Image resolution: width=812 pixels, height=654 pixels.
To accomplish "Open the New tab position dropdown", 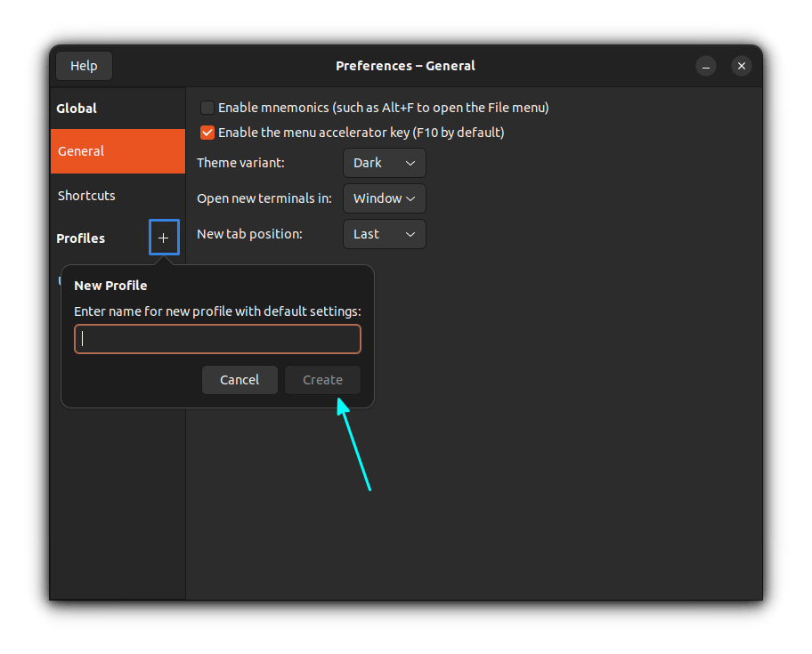I will (384, 234).
